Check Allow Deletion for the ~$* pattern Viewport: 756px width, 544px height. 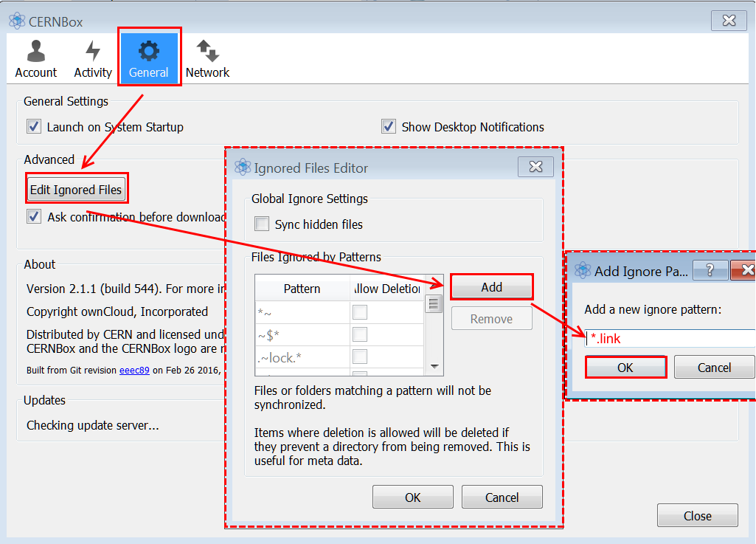tap(360, 334)
